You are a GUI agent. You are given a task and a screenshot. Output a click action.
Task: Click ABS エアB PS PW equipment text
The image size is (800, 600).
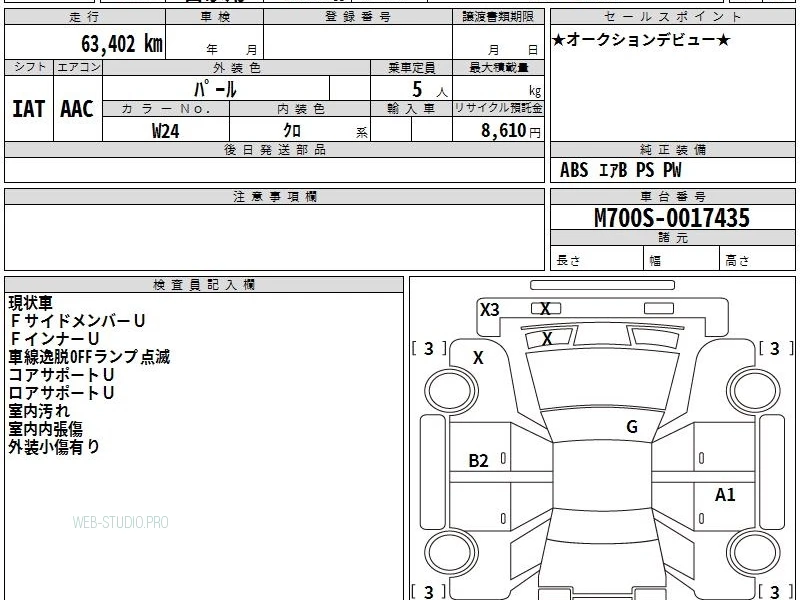click(620, 170)
